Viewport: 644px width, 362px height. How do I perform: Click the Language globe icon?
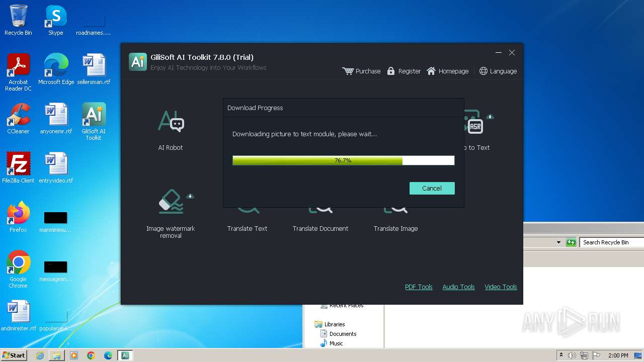pos(484,71)
